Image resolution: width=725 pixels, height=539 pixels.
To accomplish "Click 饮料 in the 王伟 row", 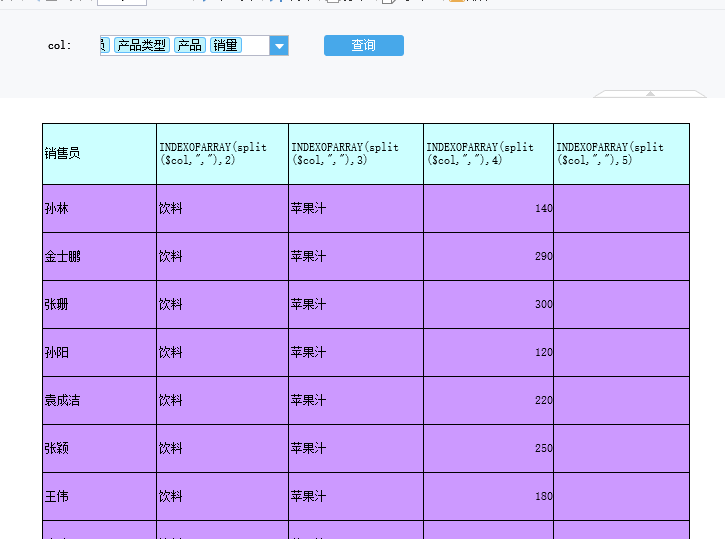I will pyautogui.click(x=222, y=496).
